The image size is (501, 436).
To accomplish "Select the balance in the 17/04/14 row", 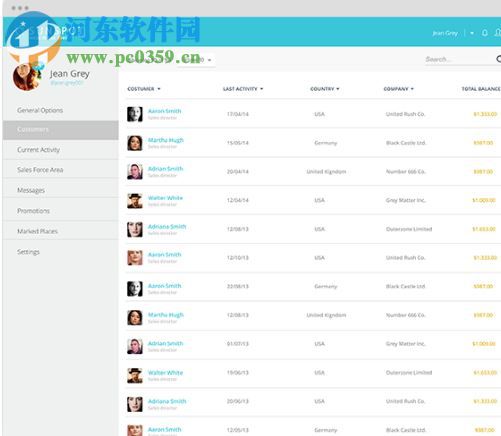I will tap(485, 114).
